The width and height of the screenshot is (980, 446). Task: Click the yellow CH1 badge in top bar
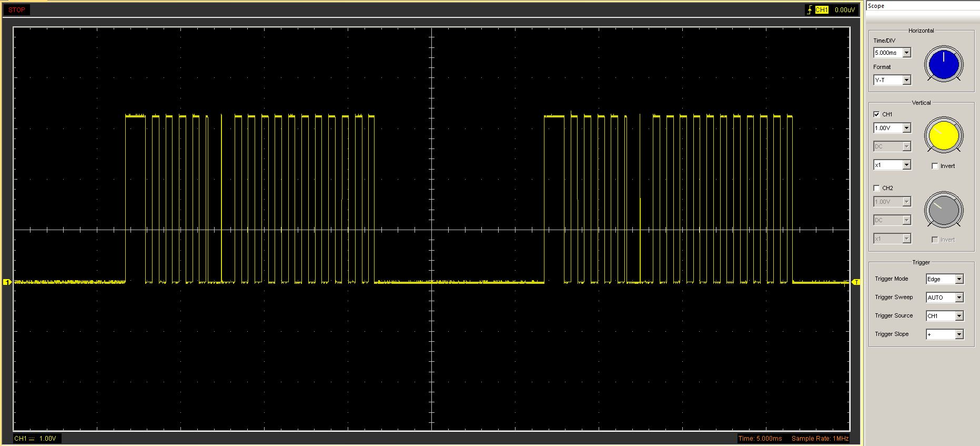(x=822, y=10)
